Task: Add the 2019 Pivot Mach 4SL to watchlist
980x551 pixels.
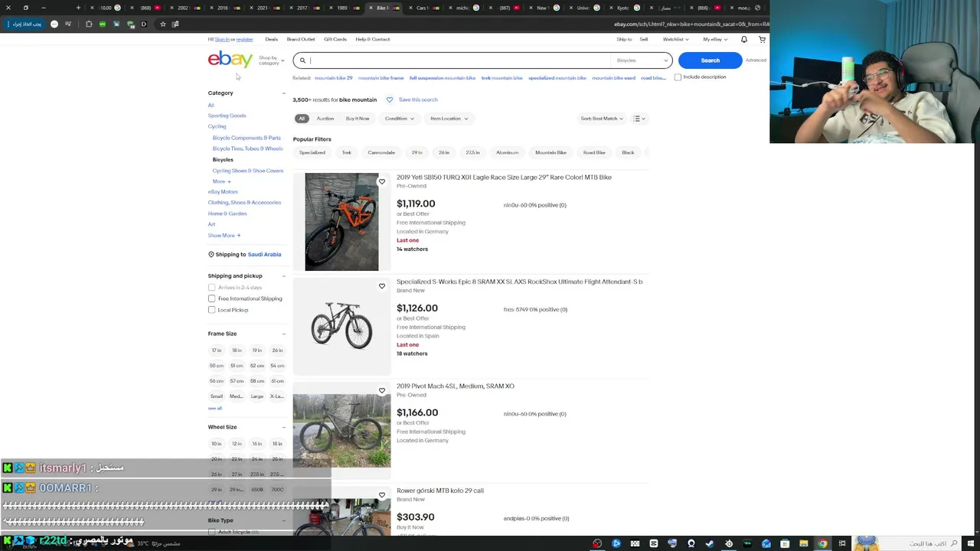Action: (x=381, y=390)
